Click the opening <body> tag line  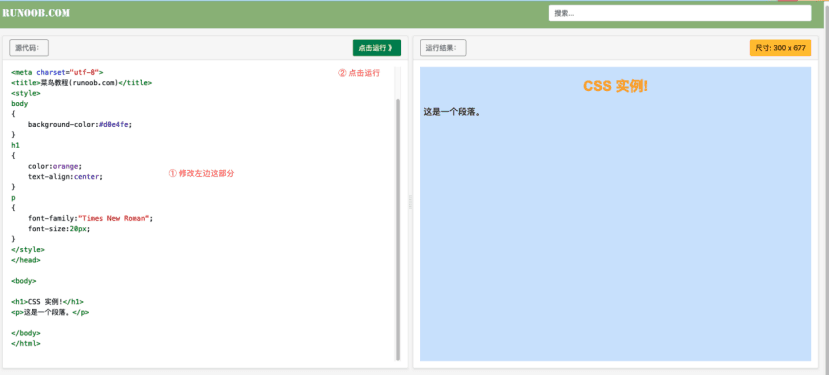point(24,281)
